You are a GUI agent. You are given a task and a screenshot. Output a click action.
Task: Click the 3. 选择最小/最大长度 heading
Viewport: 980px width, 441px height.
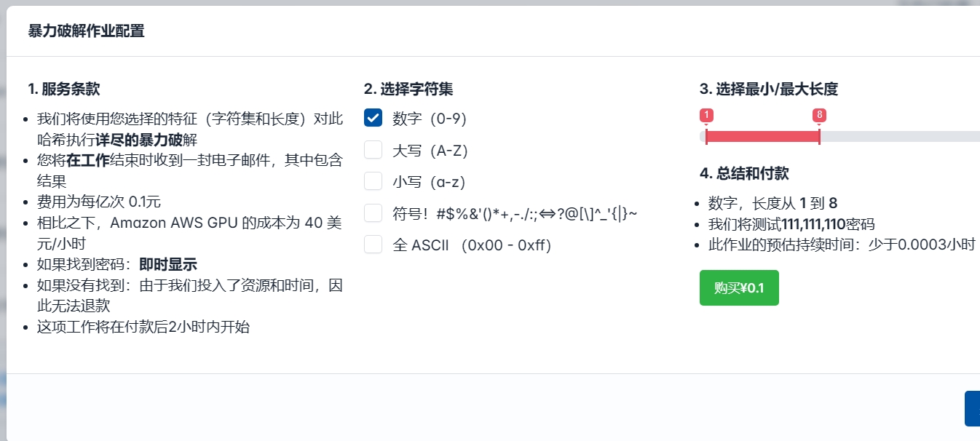point(768,90)
